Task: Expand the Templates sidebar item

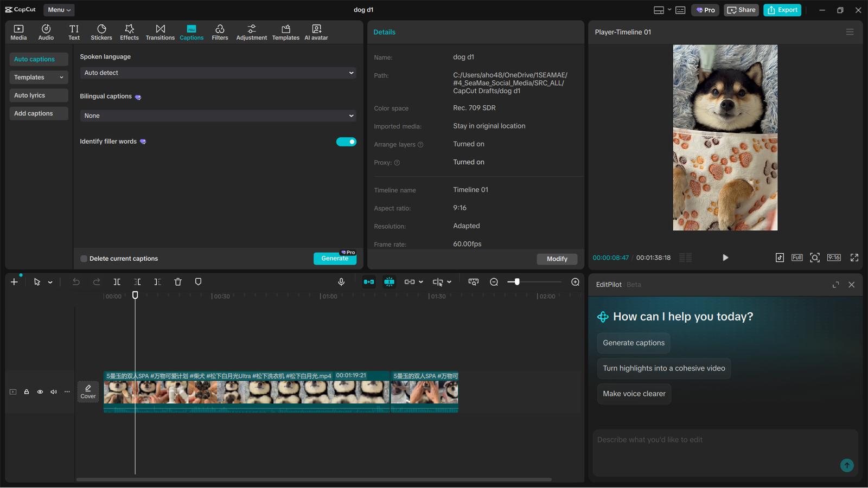Action: pyautogui.click(x=39, y=77)
